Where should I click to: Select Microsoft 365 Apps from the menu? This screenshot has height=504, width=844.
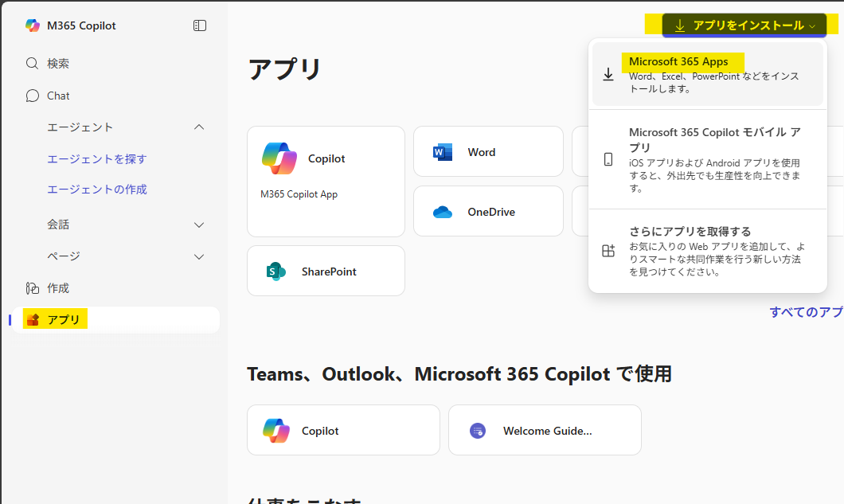click(x=707, y=74)
